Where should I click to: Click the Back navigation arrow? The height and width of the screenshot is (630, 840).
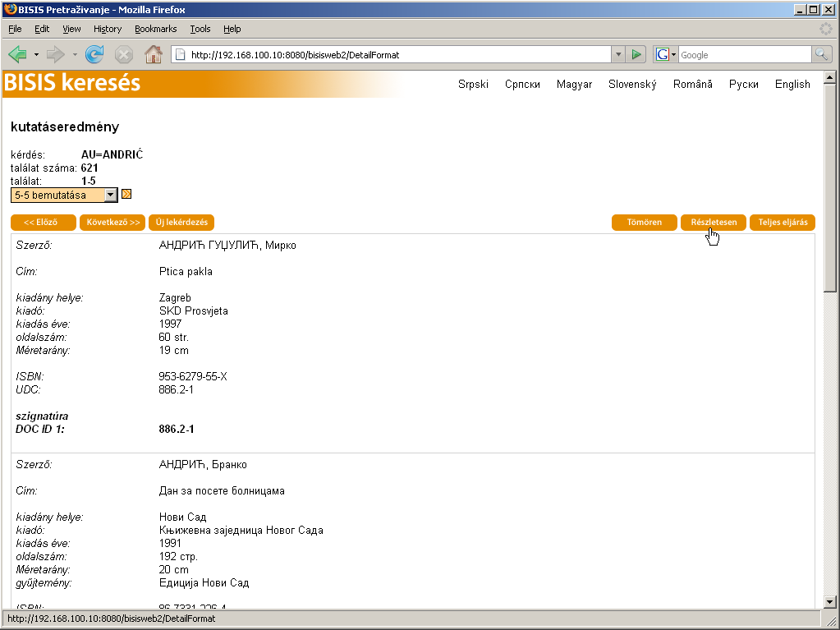pyautogui.click(x=18, y=55)
